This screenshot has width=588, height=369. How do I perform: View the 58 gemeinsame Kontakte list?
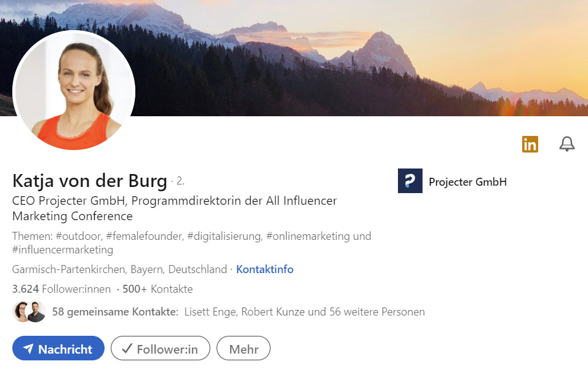coord(115,312)
